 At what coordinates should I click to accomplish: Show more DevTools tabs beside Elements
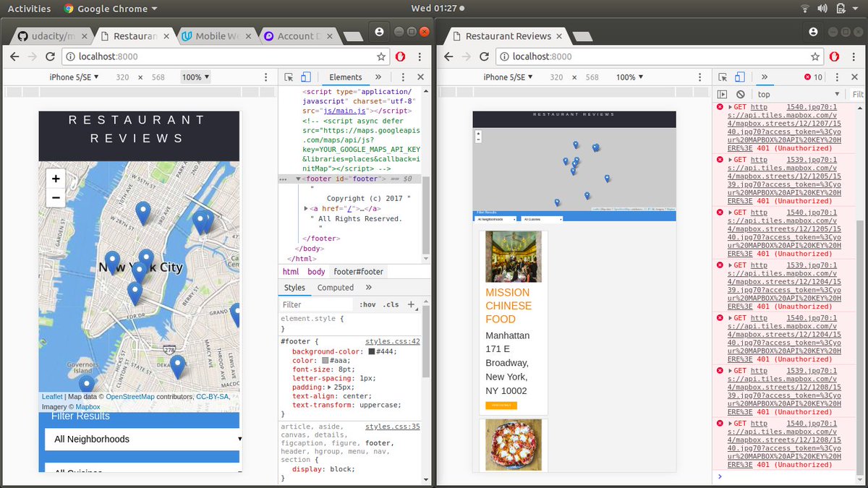coord(378,77)
